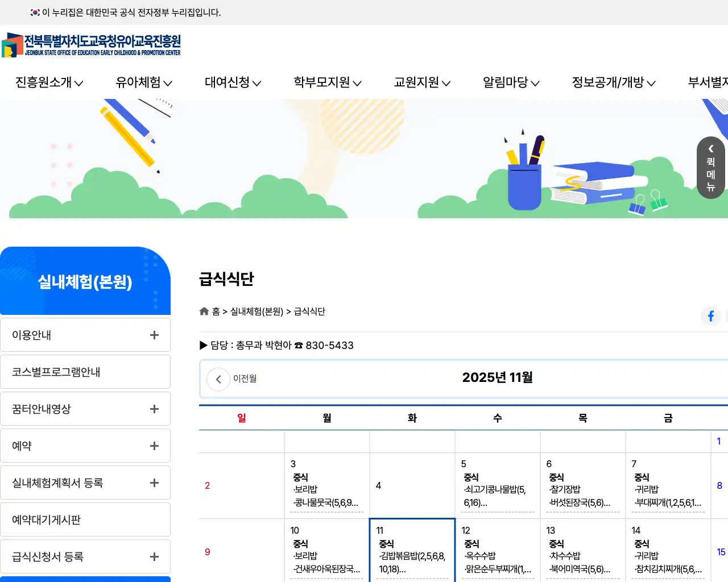The height and width of the screenshot is (582, 728).
Task: Expand the 예약 sidebar section
Action: tap(154, 446)
